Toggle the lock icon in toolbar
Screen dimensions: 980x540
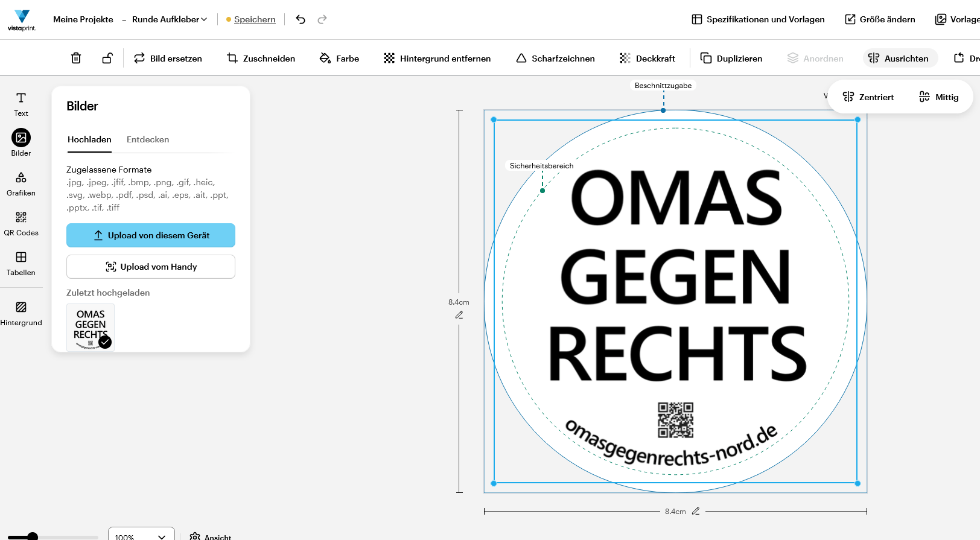[107, 58]
